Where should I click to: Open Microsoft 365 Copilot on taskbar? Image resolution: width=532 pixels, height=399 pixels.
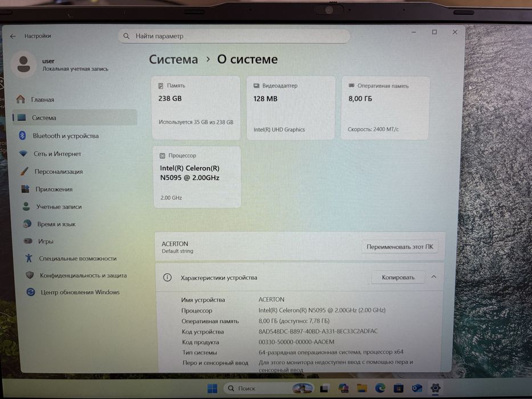point(343,388)
